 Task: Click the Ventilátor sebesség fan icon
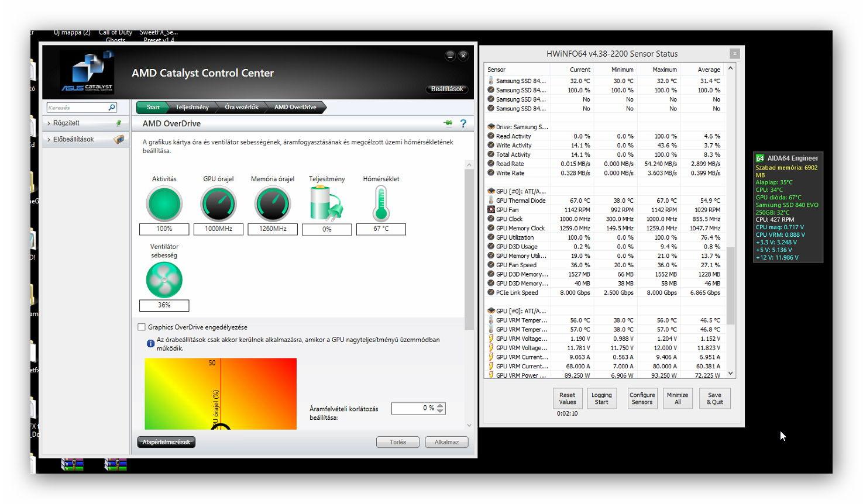point(164,280)
